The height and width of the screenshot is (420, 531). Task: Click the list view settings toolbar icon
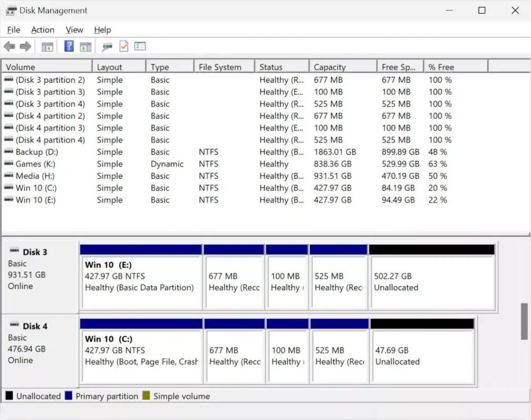pos(140,46)
